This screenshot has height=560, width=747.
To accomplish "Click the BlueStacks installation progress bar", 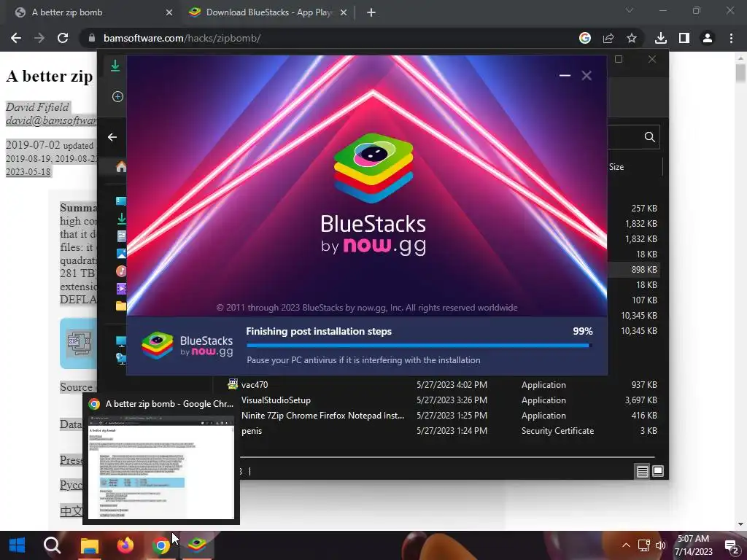I will tap(419, 346).
